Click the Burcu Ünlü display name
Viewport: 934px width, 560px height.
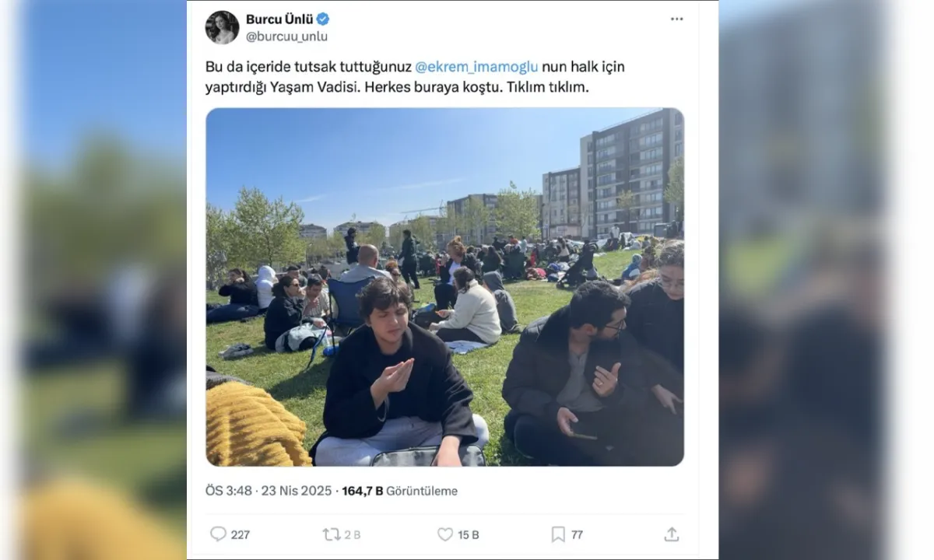tap(279, 19)
